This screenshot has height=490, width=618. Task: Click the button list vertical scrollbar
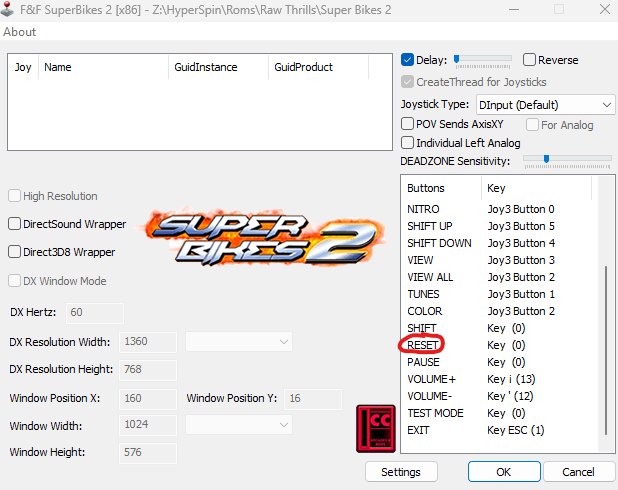pyautogui.click(x=603, y=350)
